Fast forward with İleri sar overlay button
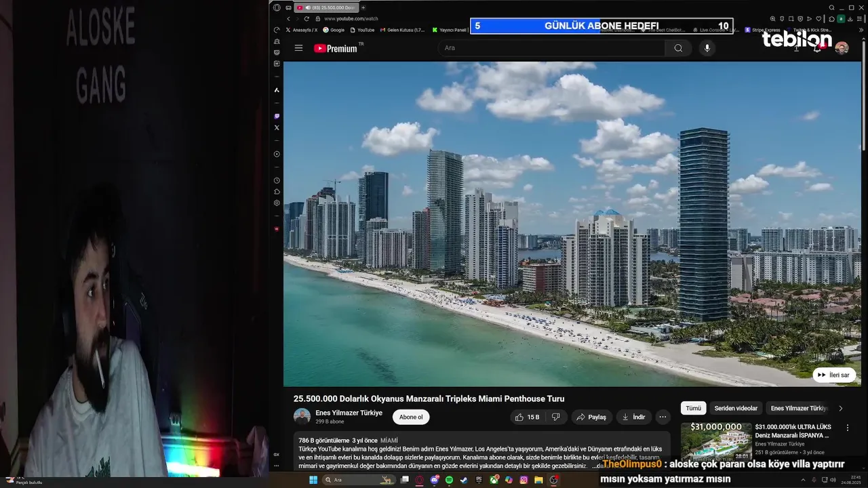 coord(834,375)
